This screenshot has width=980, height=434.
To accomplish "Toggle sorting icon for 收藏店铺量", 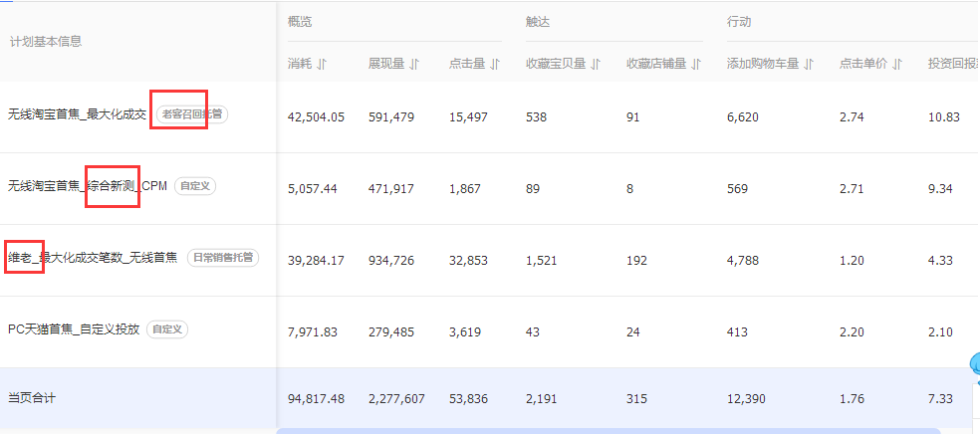I will click(695, 64).
